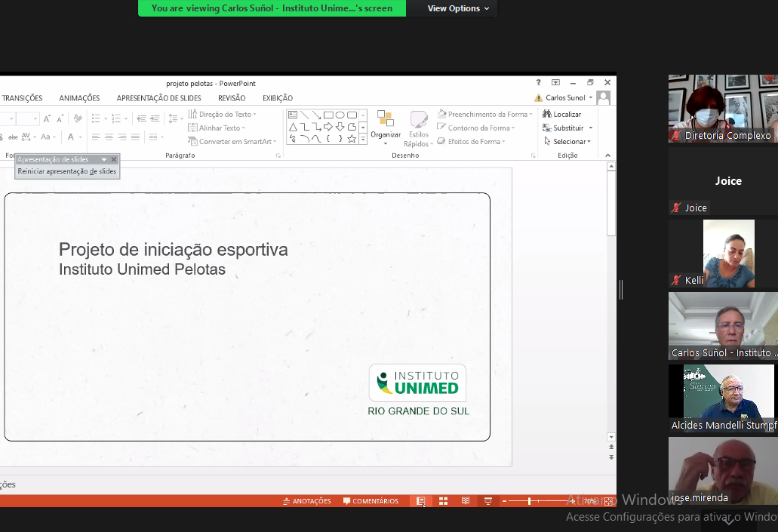Close the Apresentação de slides toolbar

point(114,159)
